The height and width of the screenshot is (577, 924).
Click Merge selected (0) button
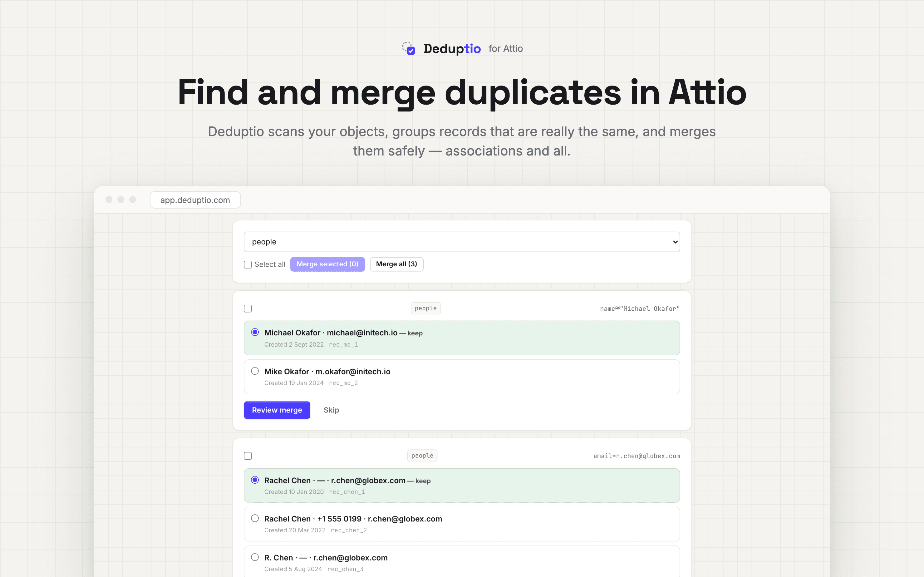click(327, 264)
